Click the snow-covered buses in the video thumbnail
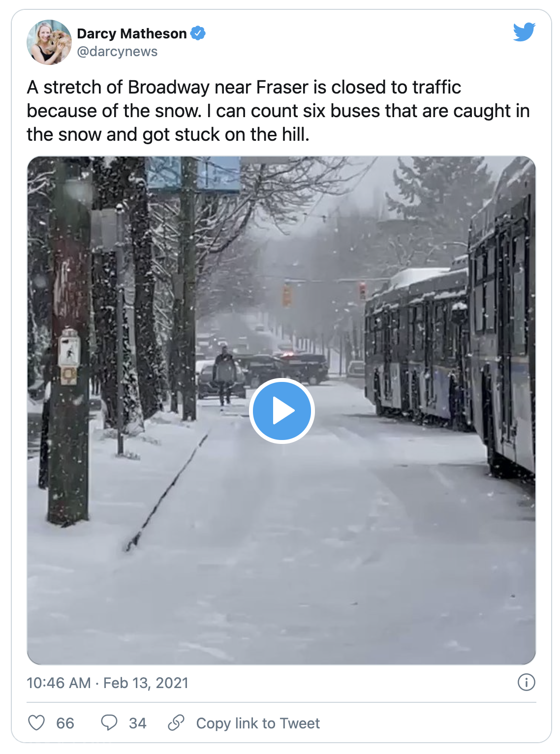The height and width of the screenshot is (754, 560). pos(443,345)
